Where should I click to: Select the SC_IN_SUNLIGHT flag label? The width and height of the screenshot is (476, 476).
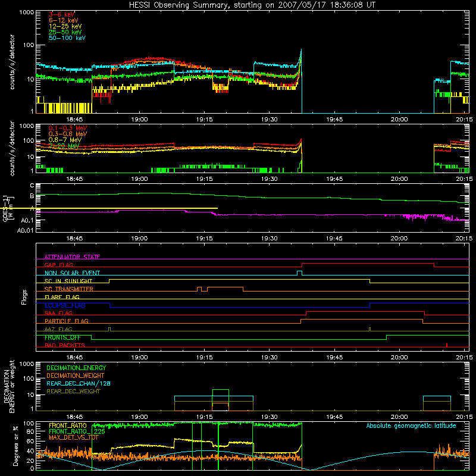coord(68,281)
